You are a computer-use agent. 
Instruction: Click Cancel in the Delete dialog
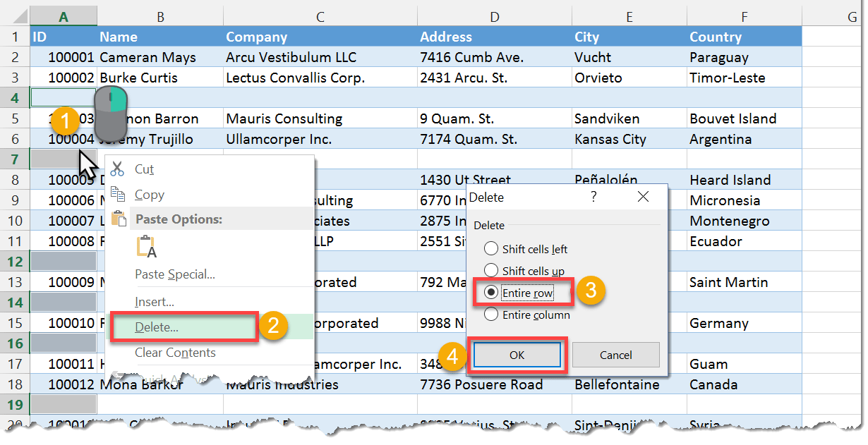[615, 355]
